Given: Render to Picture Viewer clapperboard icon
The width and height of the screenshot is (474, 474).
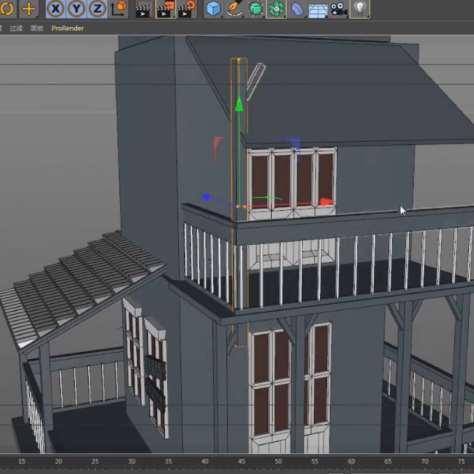Looking at the screenshot, I should (x=166, y=9).
